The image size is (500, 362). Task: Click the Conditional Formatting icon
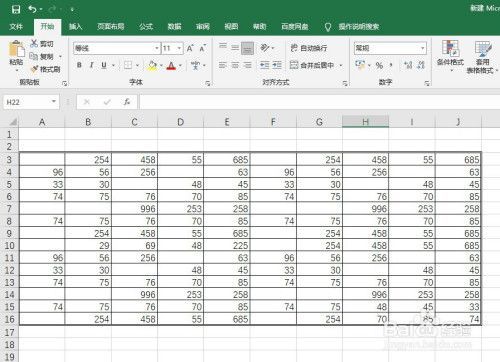click(450, 48)
